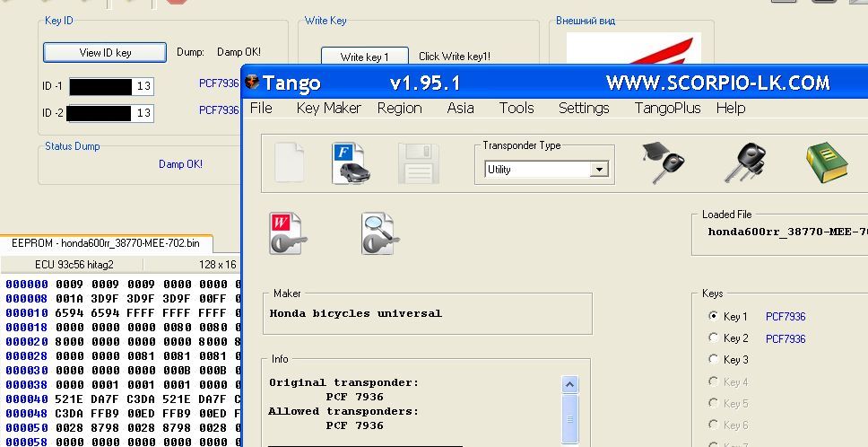Click the WWW.SCORPIO-LK.COM title text
This screenshot has width=868, height=447.
pyautogui.click(x=718, y=83)
